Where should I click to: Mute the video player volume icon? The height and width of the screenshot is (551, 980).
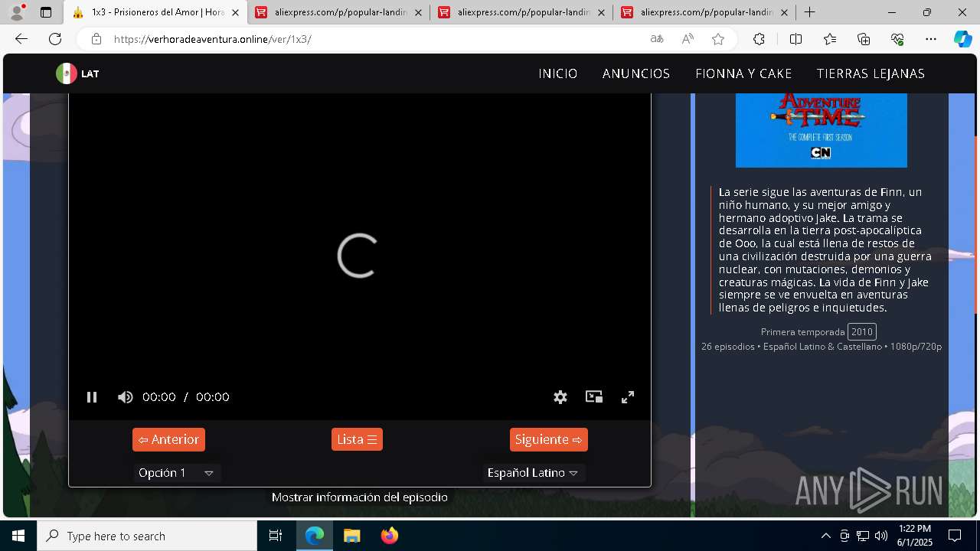(125, 397)
